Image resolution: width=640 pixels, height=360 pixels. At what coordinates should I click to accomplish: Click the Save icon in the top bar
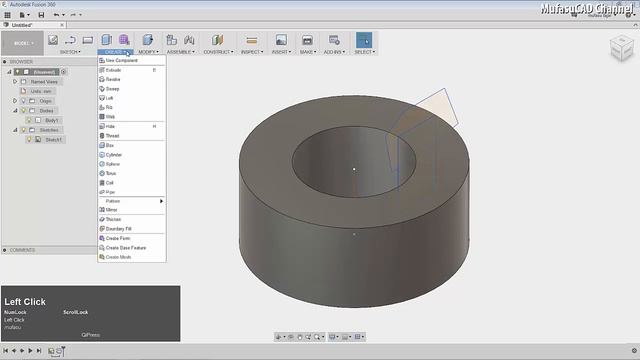pos(41,15)
